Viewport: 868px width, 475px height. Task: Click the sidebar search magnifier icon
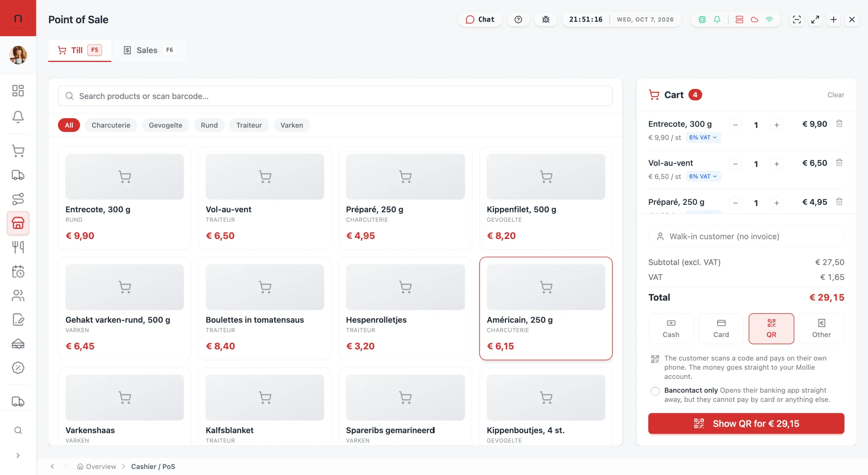pos(18,430)
